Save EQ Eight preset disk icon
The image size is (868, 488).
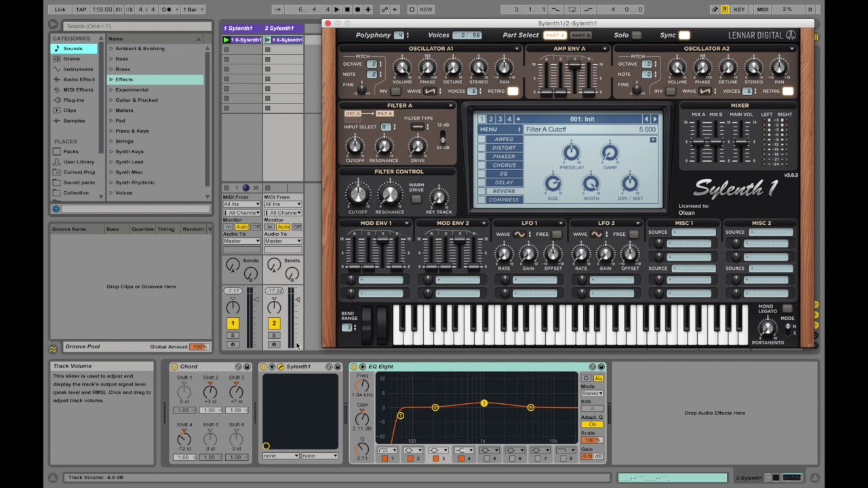[601, 367]
